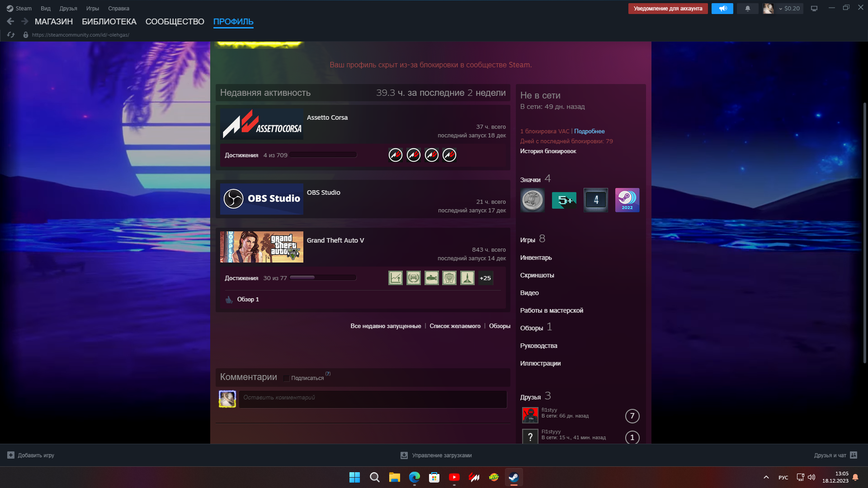Open File Explorer from the taskbar
The height and width of the screenshot is (488, 868).
click(x=395, y=478)
